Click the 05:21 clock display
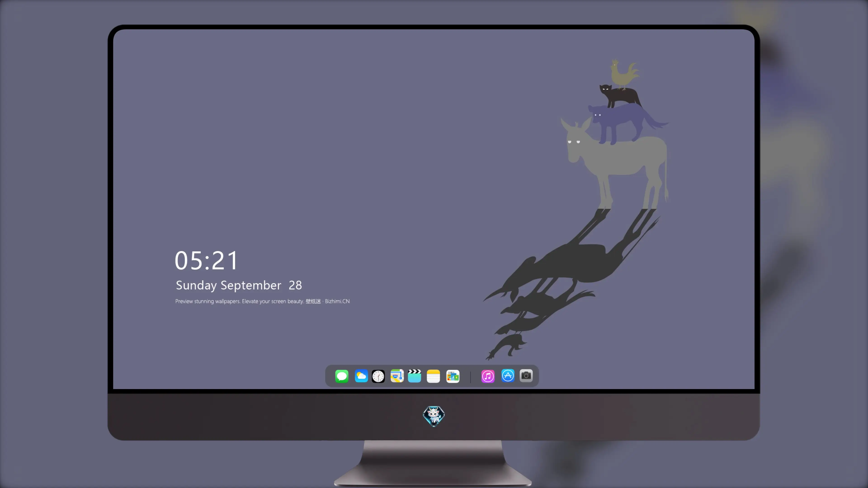 pyautogui.click(x=206, y=261)
